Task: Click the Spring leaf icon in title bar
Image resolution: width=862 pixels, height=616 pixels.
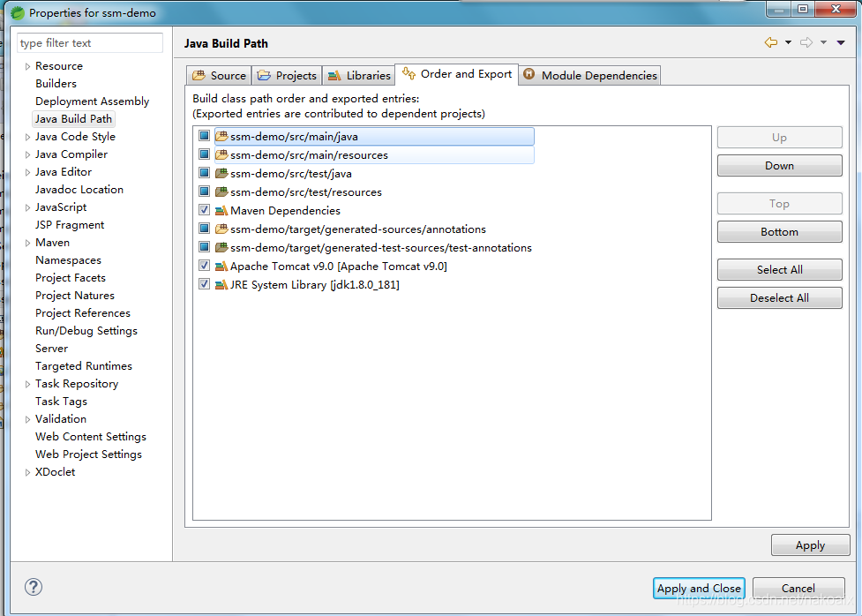Action: click(x=17, y=12)
